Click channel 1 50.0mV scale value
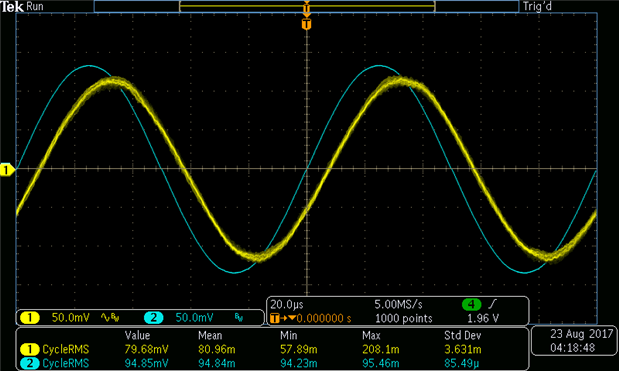 71,318
